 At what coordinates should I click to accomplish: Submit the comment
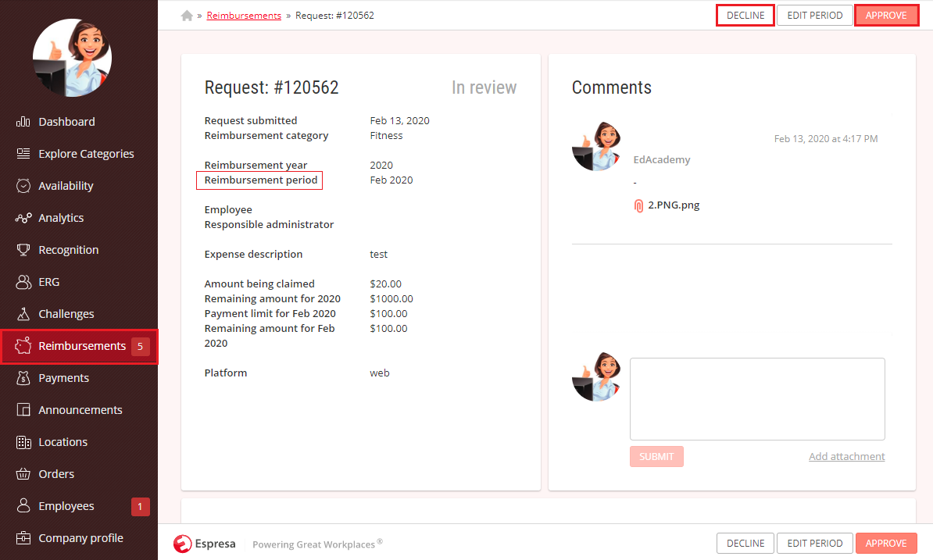tap(656, 457)
